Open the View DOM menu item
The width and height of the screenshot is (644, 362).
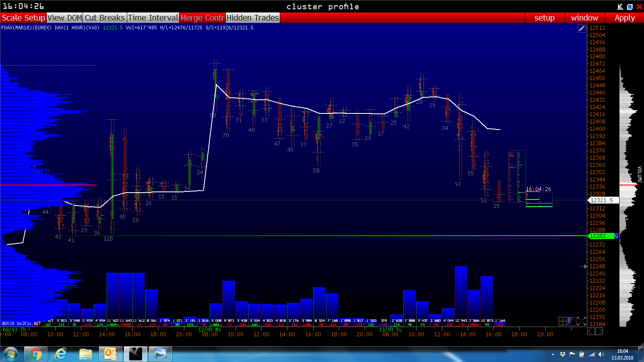65,18
